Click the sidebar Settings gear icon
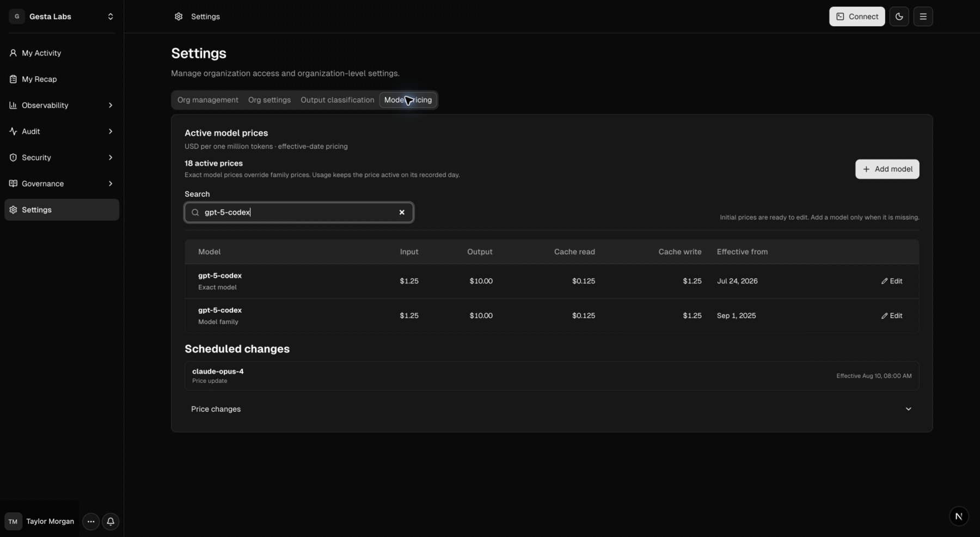Image resolution: width=980 pixels, height=537 pixels. tap(13, 210)
